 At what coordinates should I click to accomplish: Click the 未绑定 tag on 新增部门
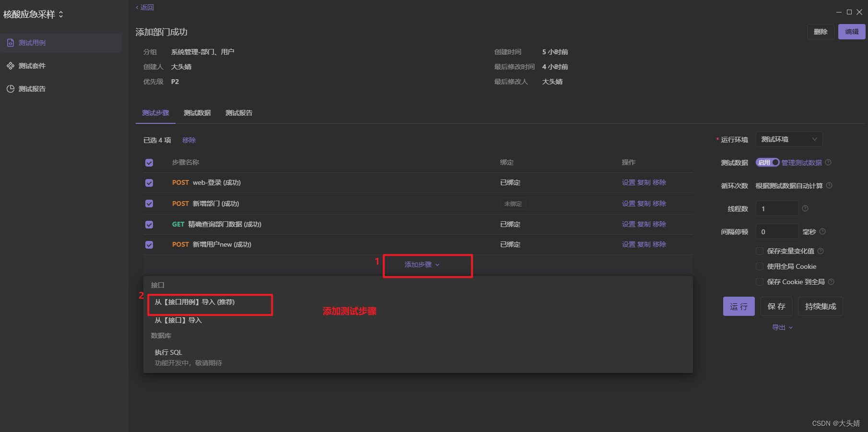coord(513,204)
